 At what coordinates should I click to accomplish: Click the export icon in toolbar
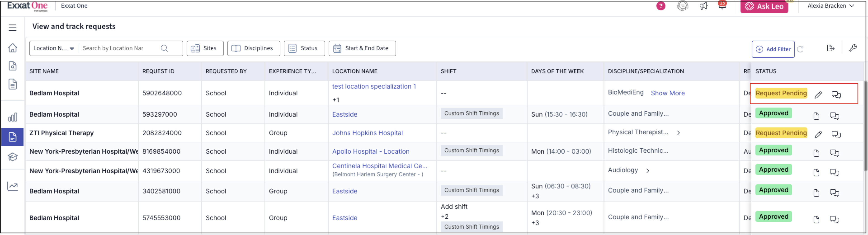830,49
